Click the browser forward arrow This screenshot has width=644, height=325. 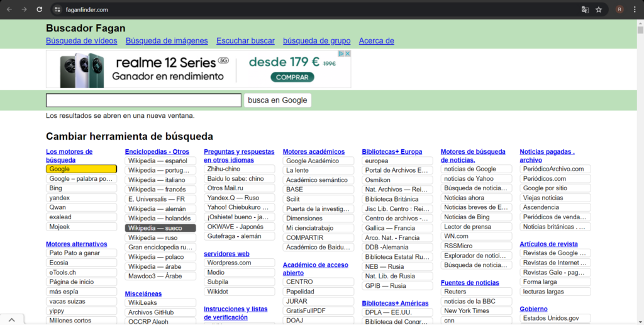pos(25,9)
